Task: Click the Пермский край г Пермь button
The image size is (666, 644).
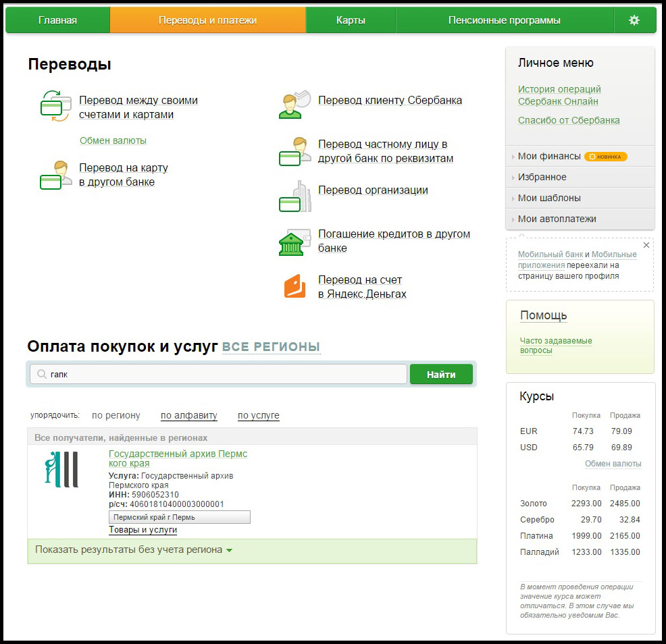Action: tap(179, 517)
